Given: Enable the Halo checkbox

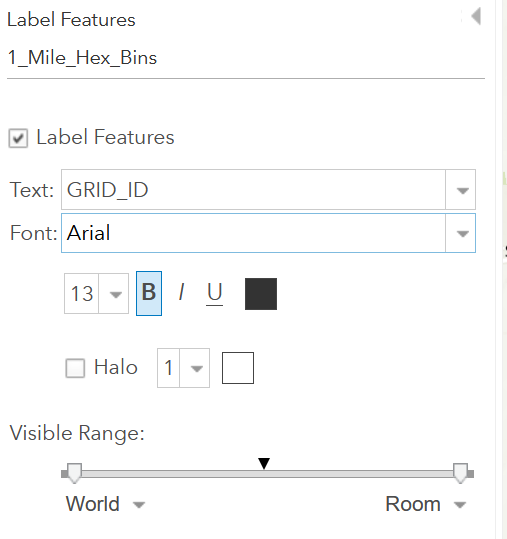Looking at the screenshot, I should (x=75, y=368).
